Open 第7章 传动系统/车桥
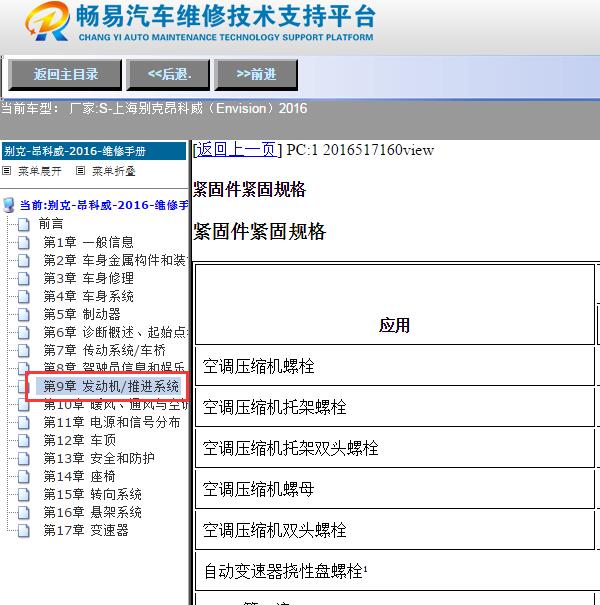600x605 pixels. [104, 350]
